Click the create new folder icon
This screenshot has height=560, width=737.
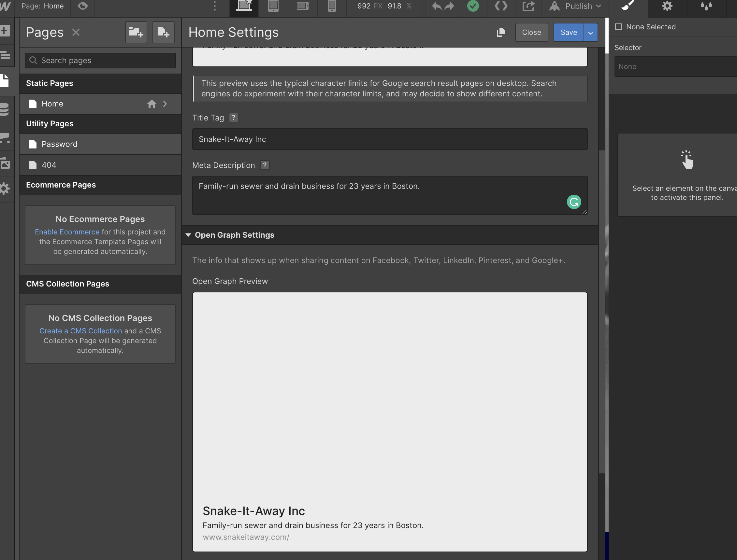pyautogui.click(x=136, y=32)
